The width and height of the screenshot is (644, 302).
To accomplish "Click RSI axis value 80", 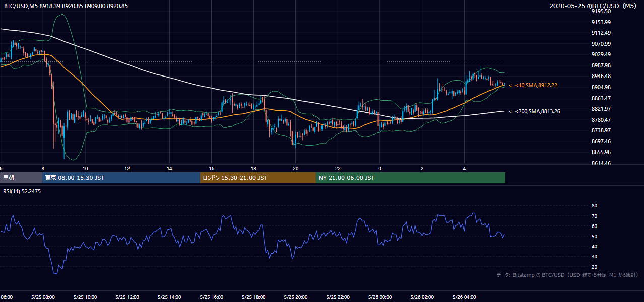I will click(x=594, y=206).
